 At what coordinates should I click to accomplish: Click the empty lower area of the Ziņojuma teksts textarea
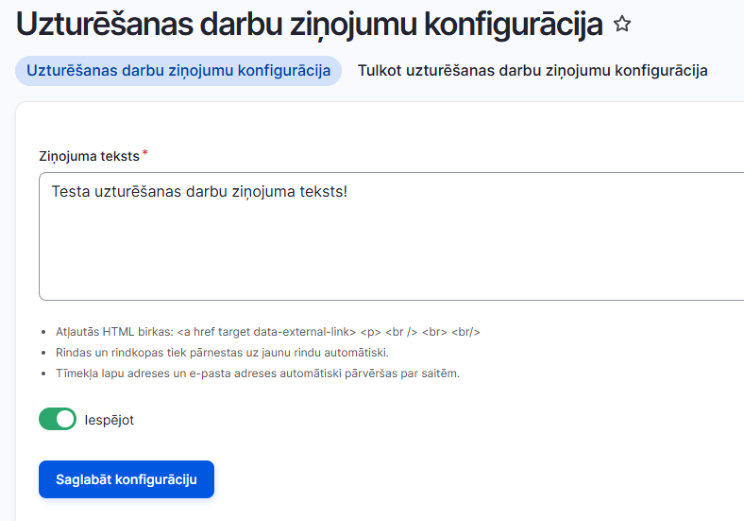[x=391, y=256]
